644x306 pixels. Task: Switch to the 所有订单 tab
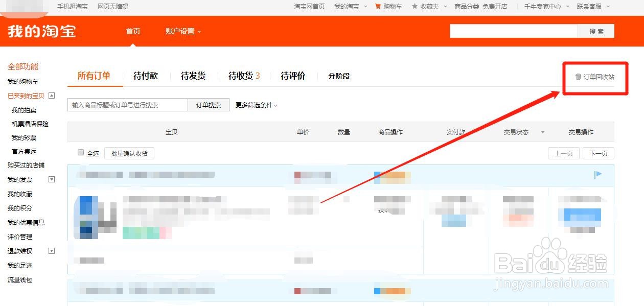[94, 76]
